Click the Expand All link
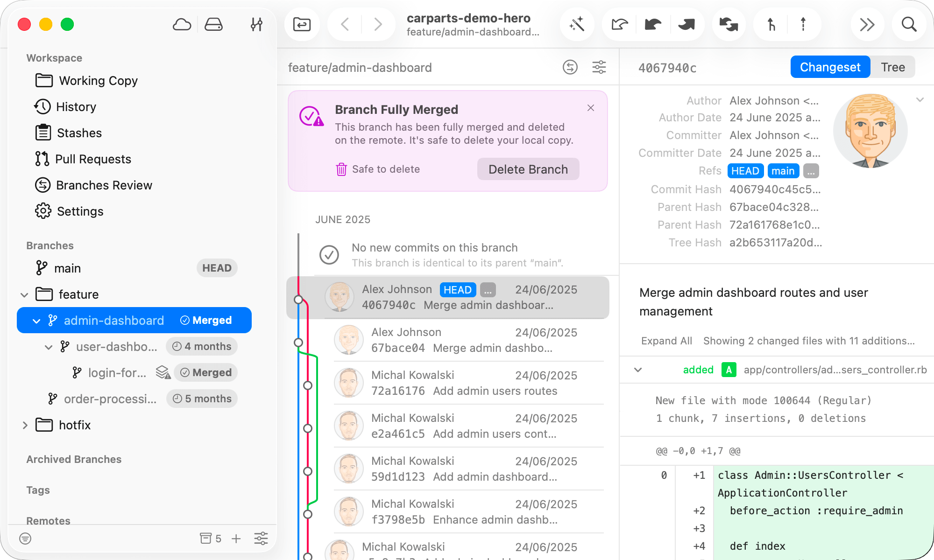 (x=666, y=341)
